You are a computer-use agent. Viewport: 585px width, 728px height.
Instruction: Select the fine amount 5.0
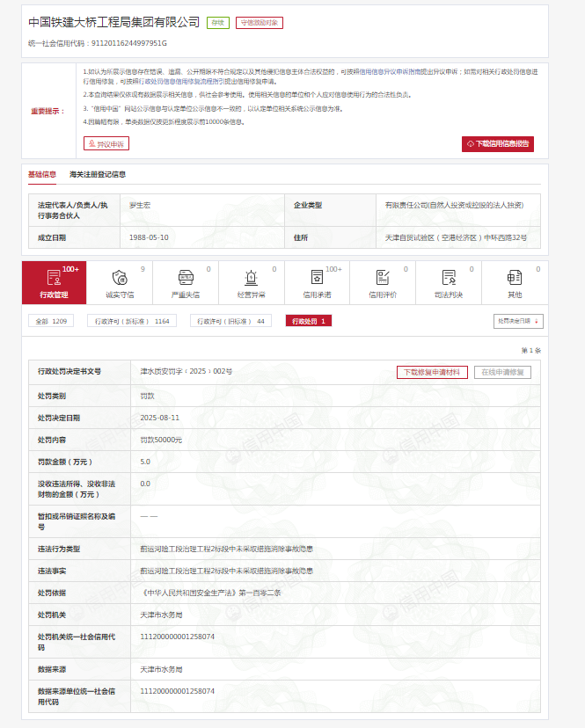(x=145, y=462)
